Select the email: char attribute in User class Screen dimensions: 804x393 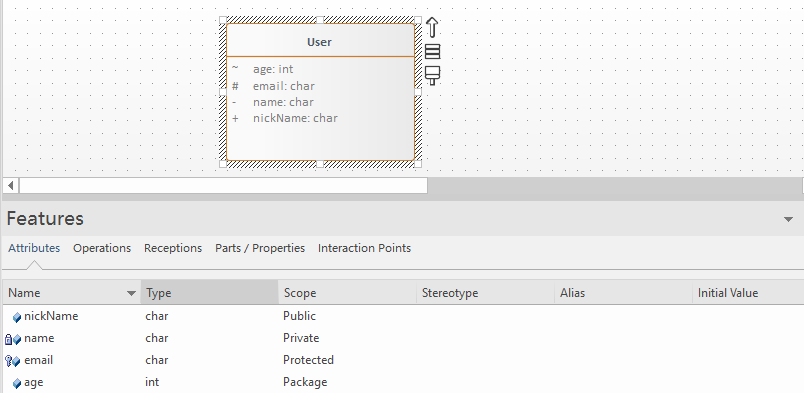coord(284,86)
